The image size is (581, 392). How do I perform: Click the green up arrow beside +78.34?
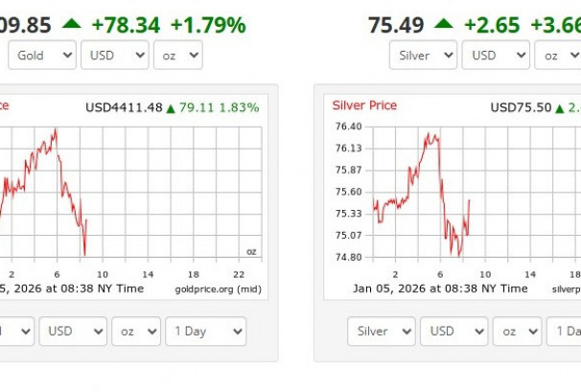(72, 25)
